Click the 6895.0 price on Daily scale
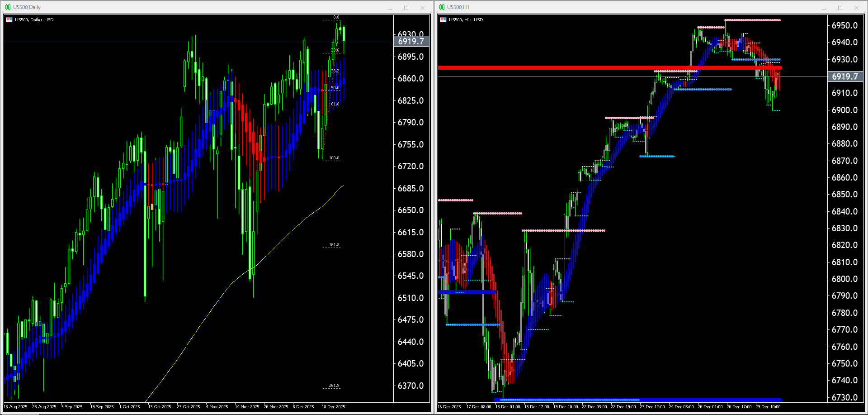Viewport: 868px width, 415px height. coord(410,57)
